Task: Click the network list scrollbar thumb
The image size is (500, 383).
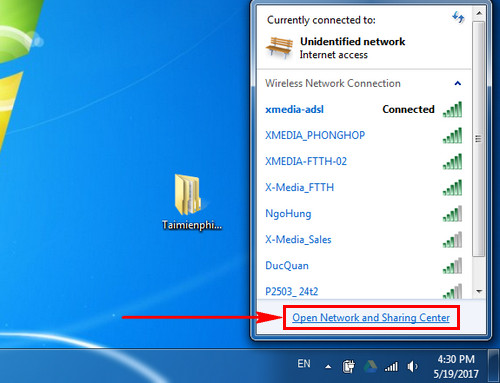Action: (479, 139)
